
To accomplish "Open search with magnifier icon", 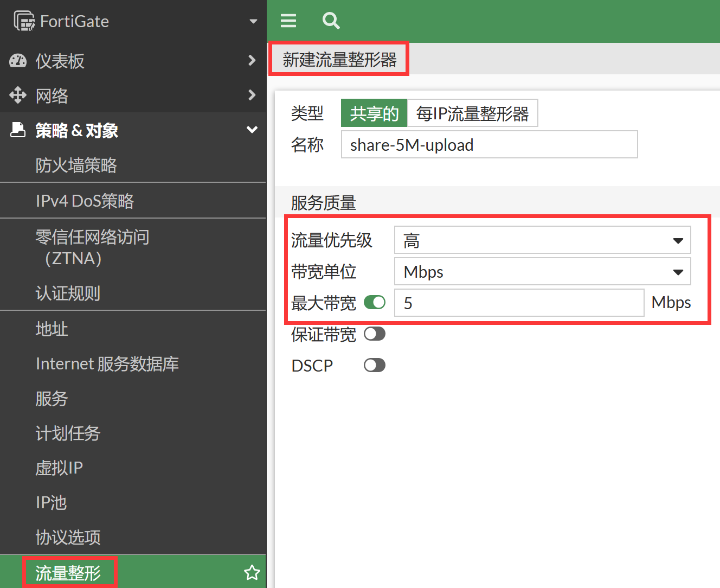I will pos(331,21).
